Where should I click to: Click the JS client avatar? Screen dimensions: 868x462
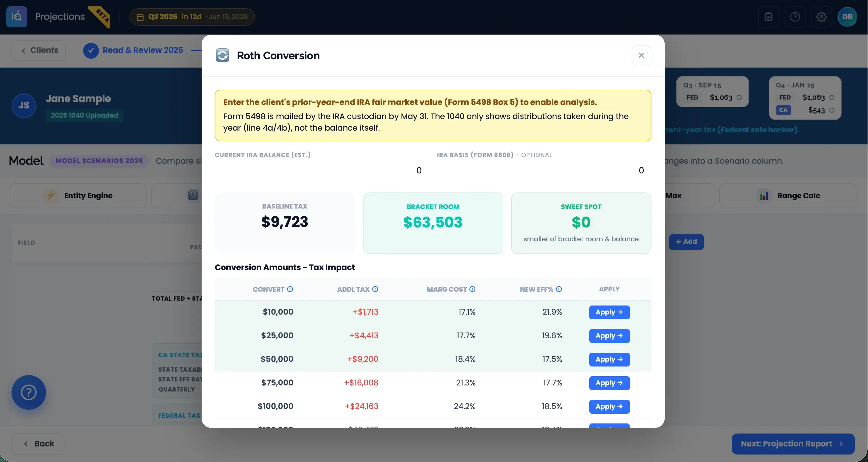click(x=24, y=106)
